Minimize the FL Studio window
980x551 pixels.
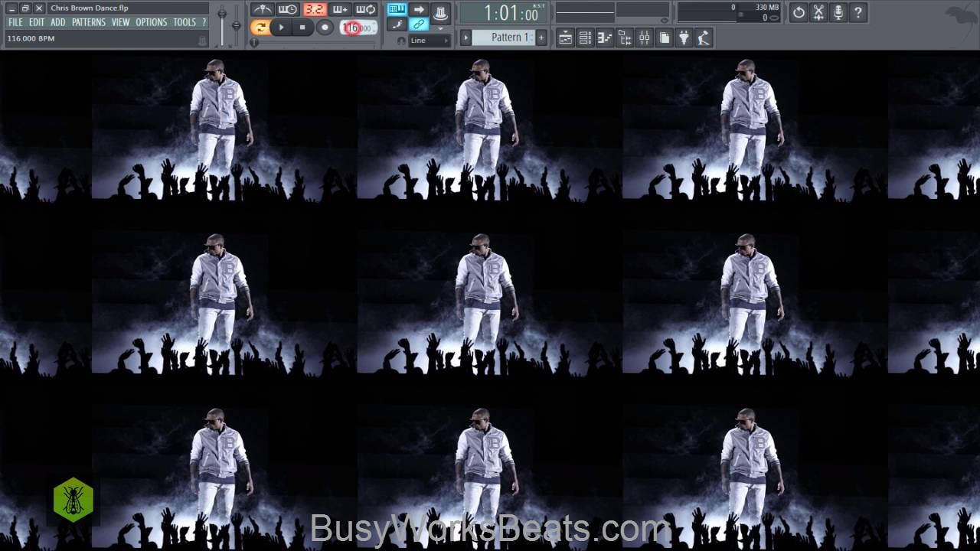(11, 8)
